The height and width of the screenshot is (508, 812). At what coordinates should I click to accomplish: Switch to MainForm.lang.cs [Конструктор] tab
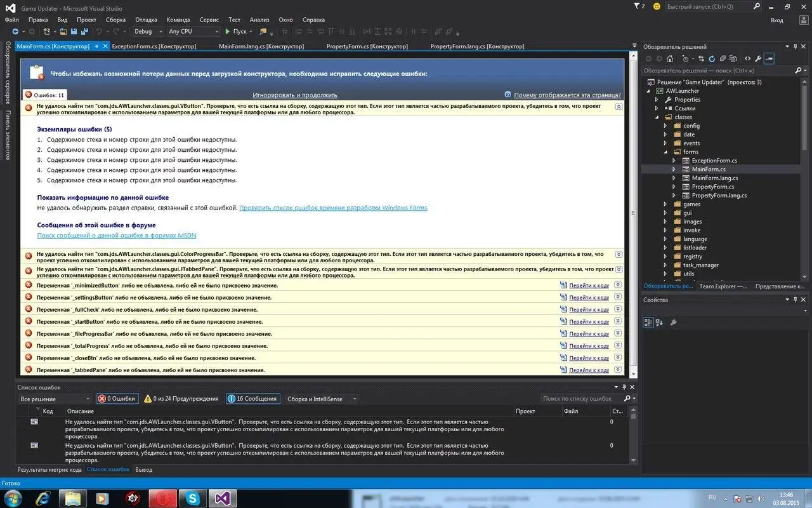coord(261,46)
